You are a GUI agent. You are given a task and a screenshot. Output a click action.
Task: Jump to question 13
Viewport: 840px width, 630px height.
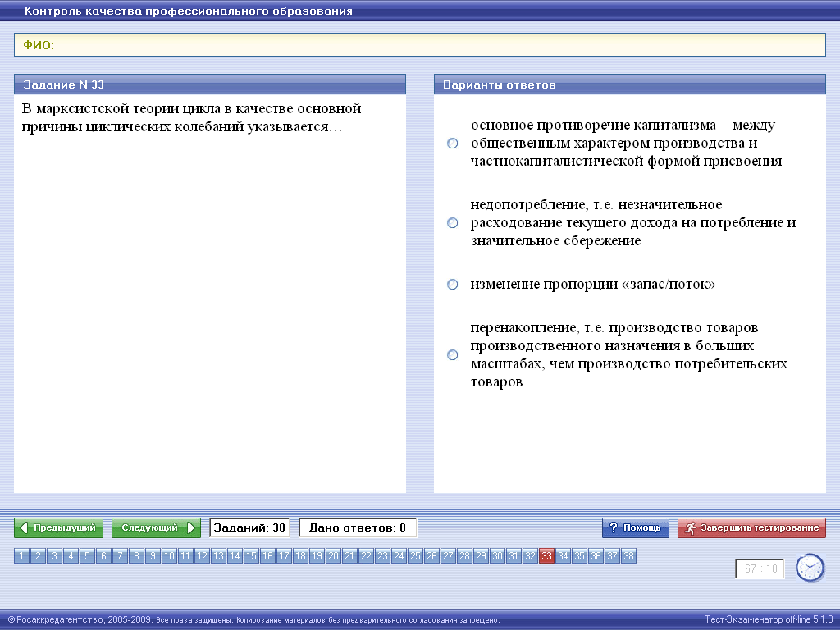[218, 556]
